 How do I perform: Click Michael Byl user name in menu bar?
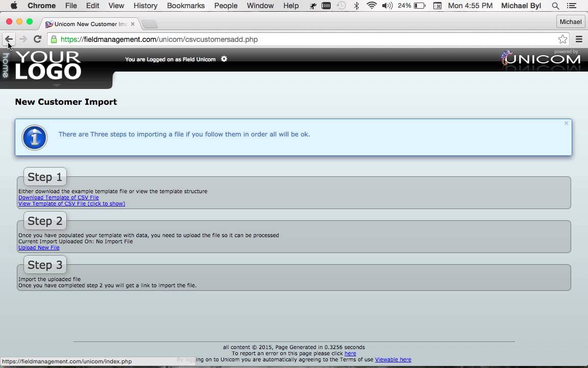click(521, 6)
